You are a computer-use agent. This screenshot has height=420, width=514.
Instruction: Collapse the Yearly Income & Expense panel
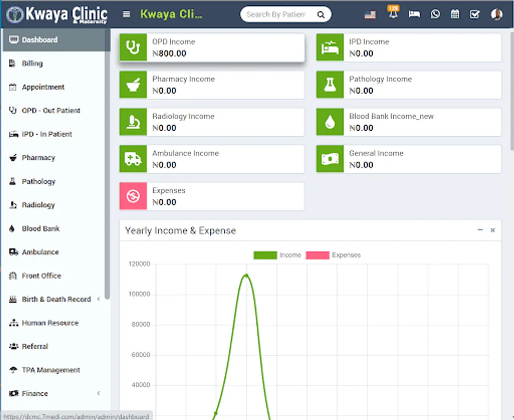(480, 230)
